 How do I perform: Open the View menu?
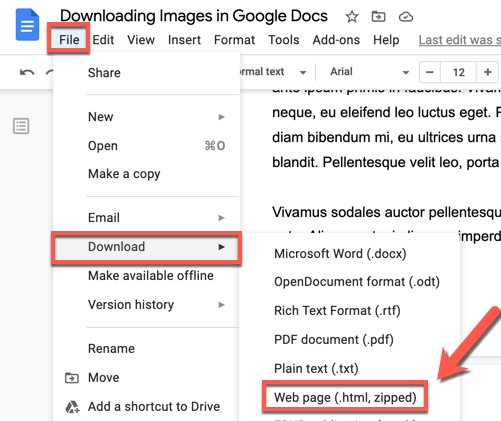coord(141,40)
